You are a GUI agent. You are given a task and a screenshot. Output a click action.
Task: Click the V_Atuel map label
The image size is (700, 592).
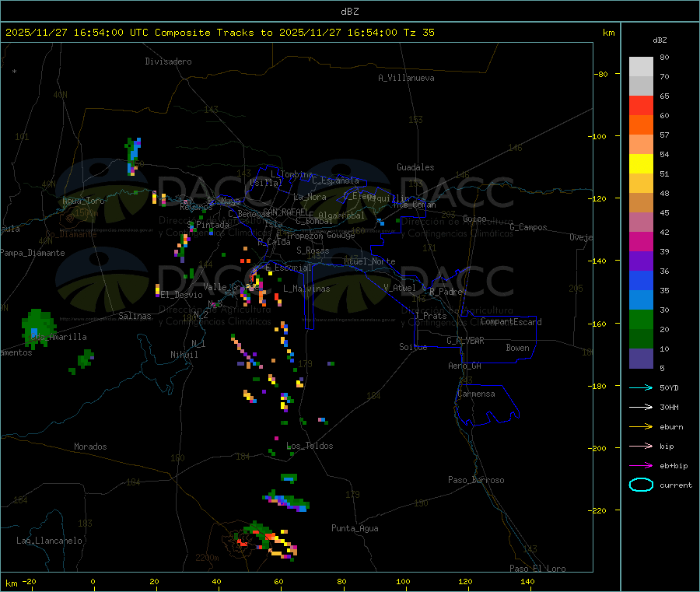(400, 288)
